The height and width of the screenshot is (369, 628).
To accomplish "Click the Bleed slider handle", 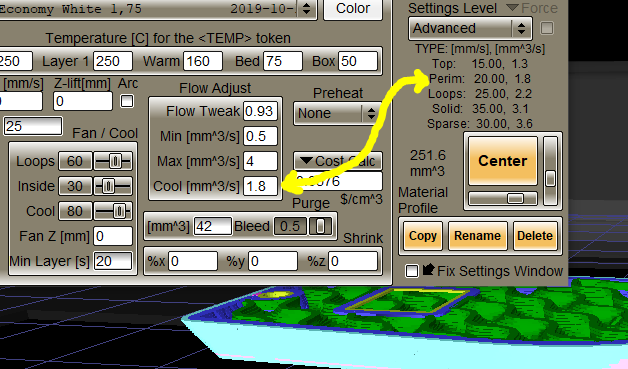I will 320,226.
